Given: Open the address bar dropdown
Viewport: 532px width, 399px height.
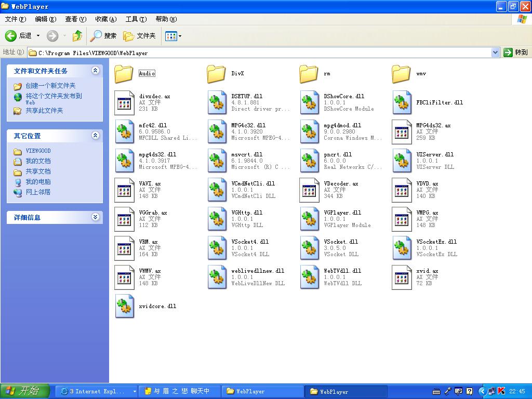Looking at the screenshot, I should [495, 52].
